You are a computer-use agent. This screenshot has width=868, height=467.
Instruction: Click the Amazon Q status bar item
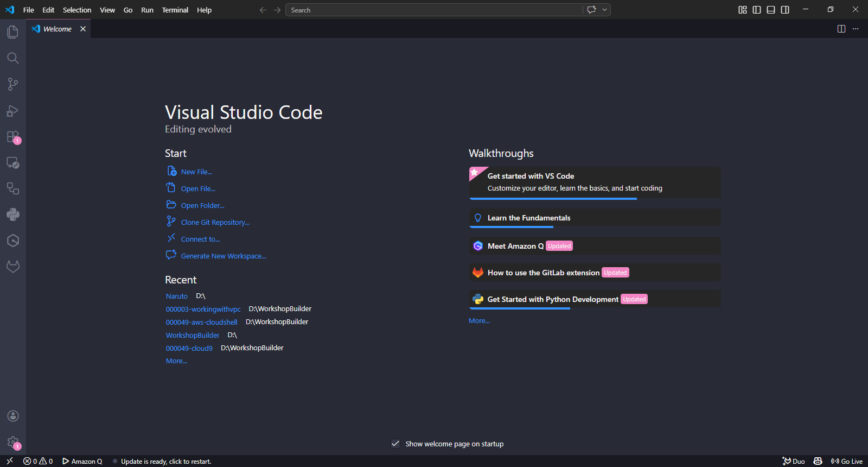point(82,461)
